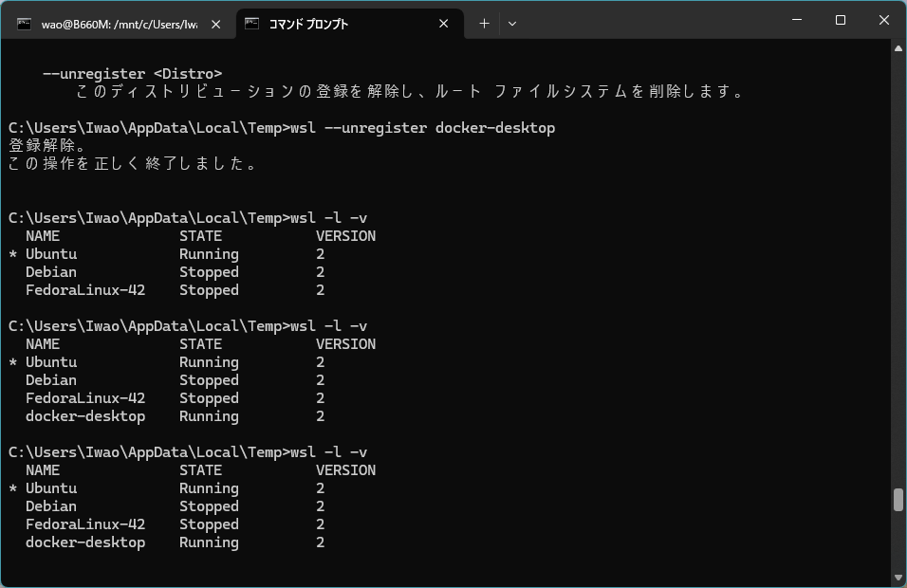Click the Linux terminal icon on first tab
907x588 pixels.
click(25, 24)
